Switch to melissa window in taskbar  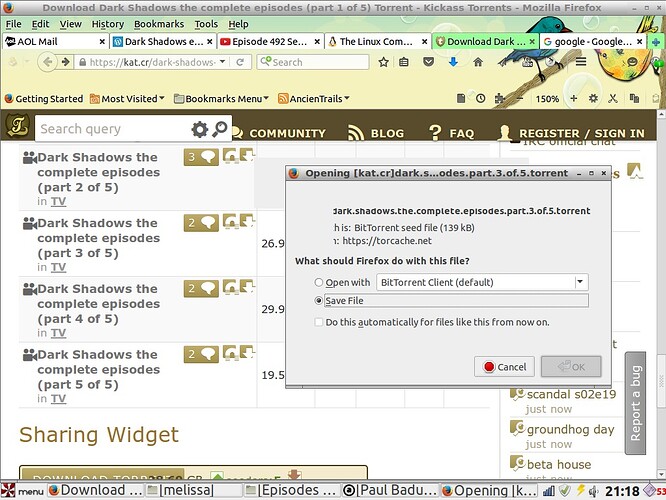(x=193, y=491)
